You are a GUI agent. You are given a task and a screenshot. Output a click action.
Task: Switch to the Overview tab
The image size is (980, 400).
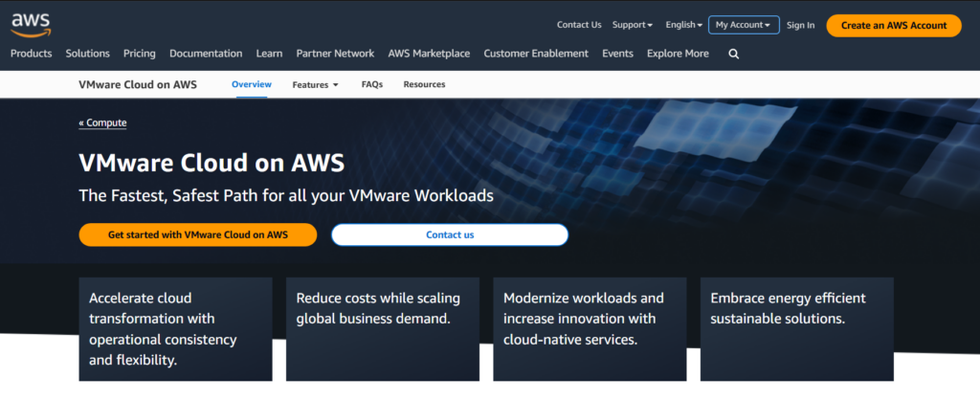pos(252,84)
